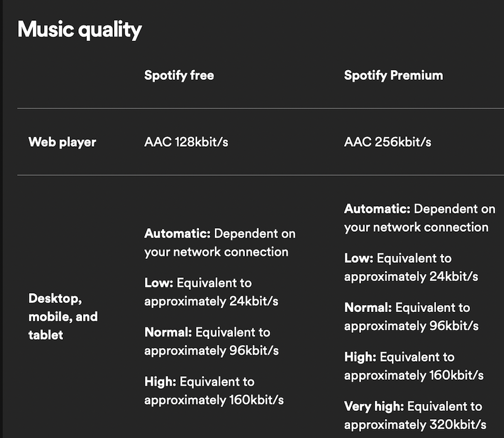Click the AAC 128kbit/s cell

186,142
